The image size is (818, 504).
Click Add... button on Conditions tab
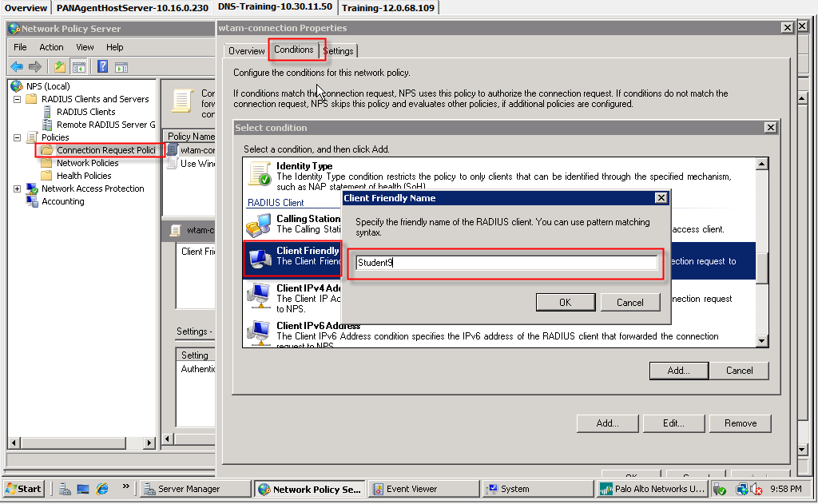point(608,423)
